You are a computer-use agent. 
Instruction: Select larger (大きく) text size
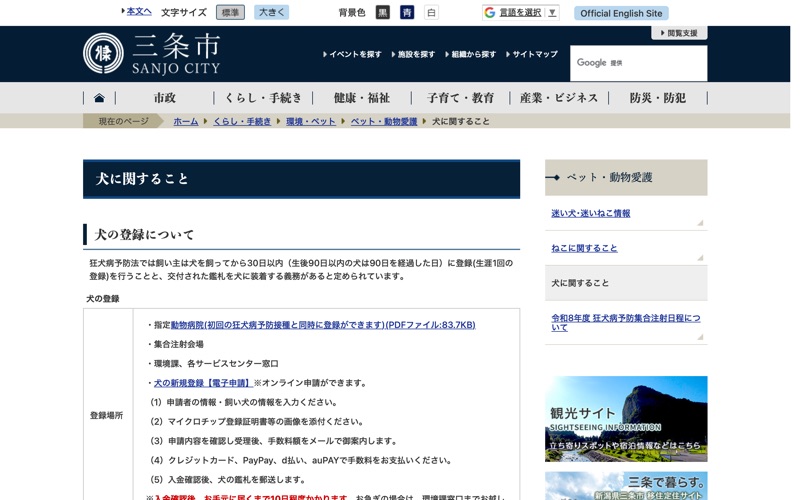271,13
